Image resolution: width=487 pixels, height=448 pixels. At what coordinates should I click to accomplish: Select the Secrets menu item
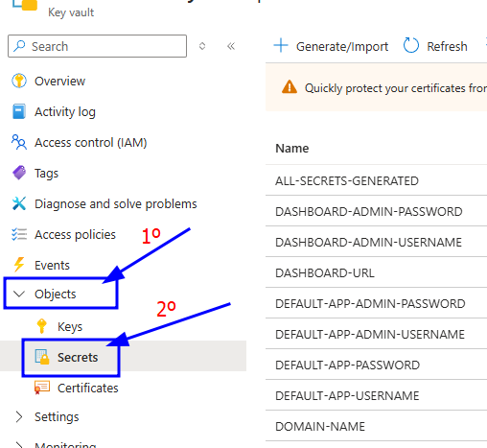[x=78, y=357]
